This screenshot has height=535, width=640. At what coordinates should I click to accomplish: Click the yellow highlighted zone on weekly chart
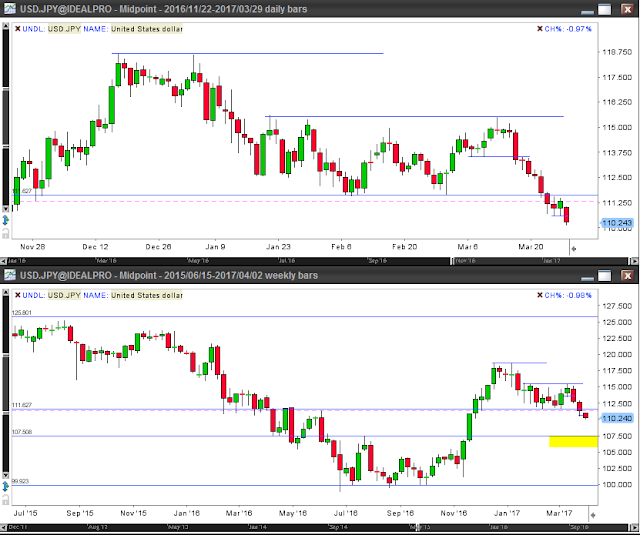pos(573,442)
